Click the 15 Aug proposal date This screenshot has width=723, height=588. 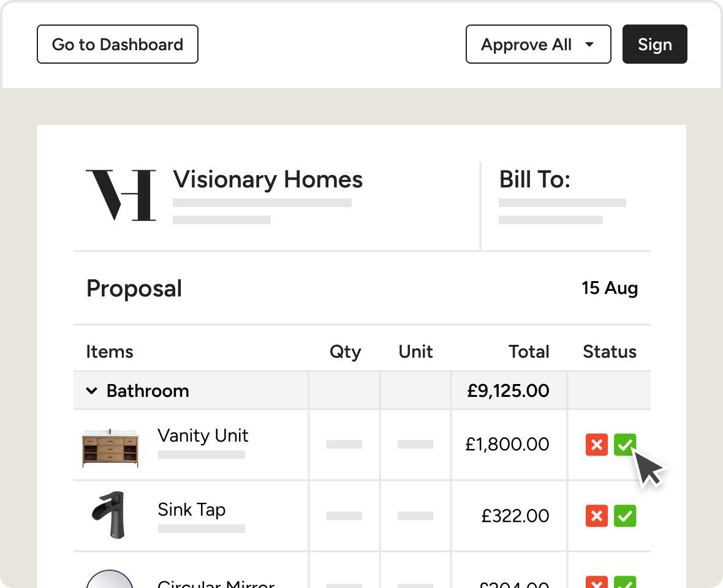tap(610, 288)
